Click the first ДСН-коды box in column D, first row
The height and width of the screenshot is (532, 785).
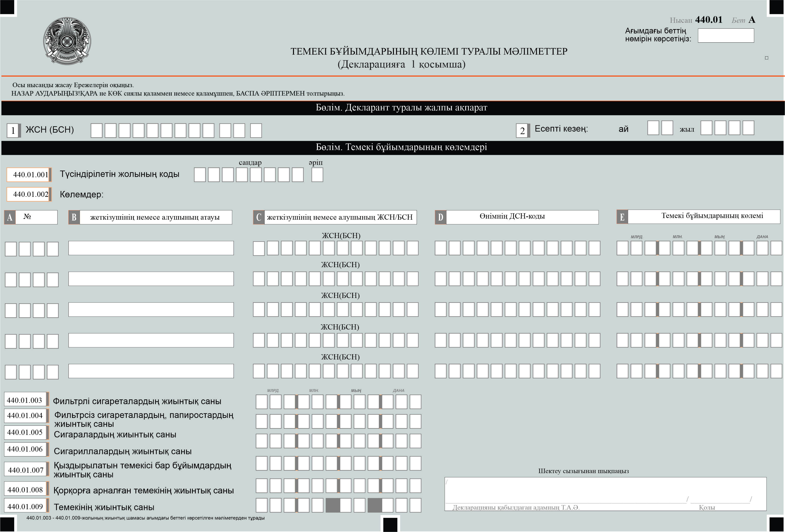(x=441, y=248)
